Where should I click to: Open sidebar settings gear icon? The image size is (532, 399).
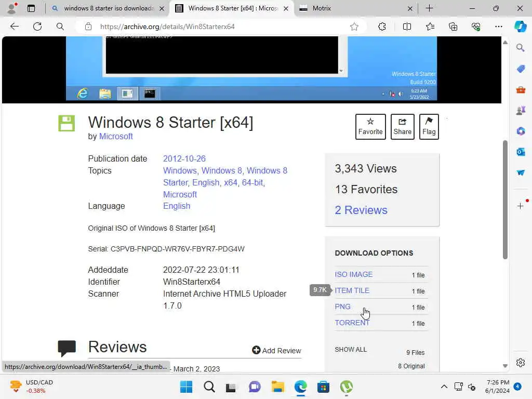(x=521, y=363)
